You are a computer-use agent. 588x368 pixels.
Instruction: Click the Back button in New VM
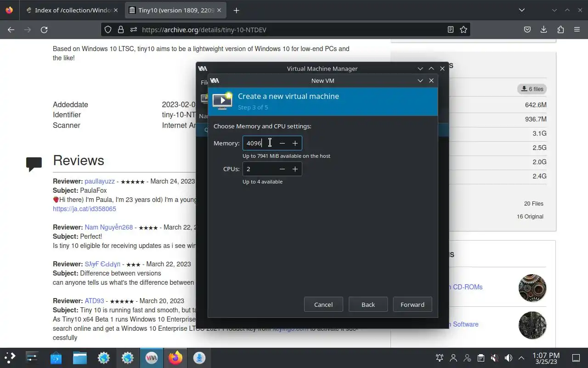(x=368, y=305)
